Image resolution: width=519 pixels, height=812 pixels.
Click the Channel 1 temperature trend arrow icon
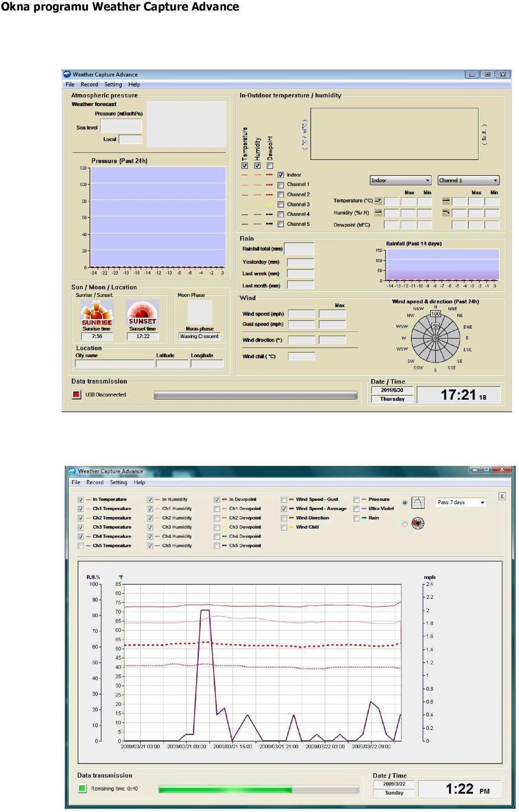click(x=446, y=201)
